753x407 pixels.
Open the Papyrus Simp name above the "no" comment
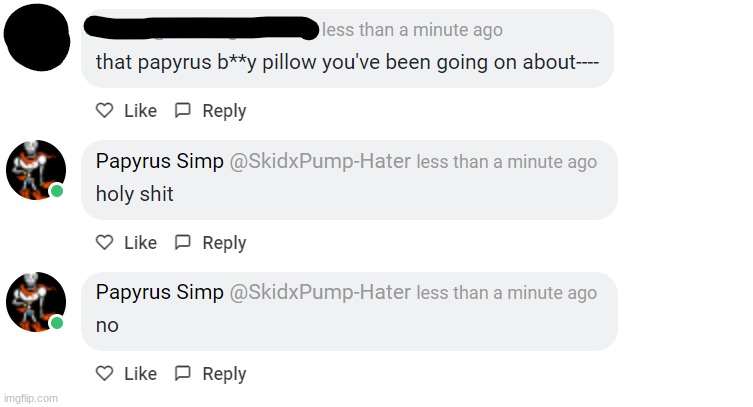pyautogui.click(x=159, y=293)
